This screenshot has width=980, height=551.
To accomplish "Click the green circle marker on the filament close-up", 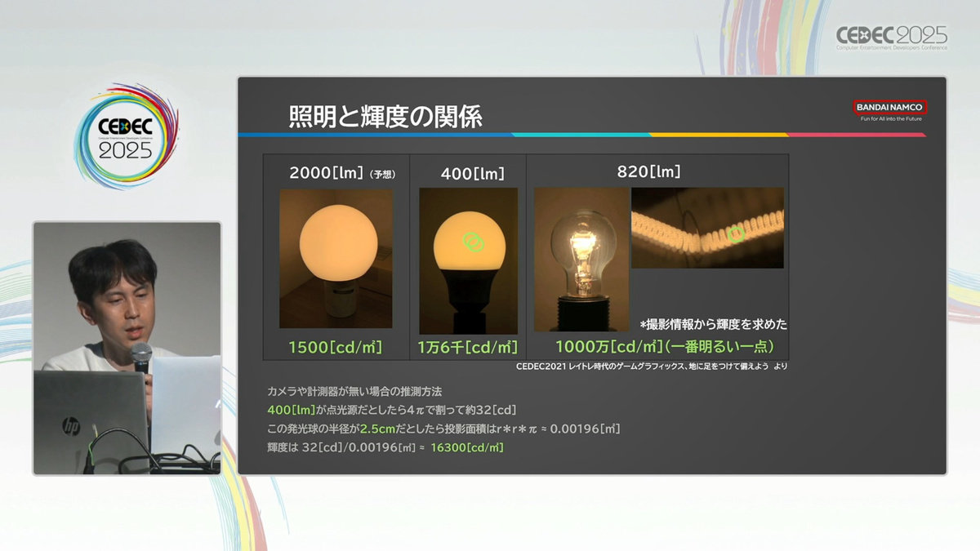I will click(736, 235).
